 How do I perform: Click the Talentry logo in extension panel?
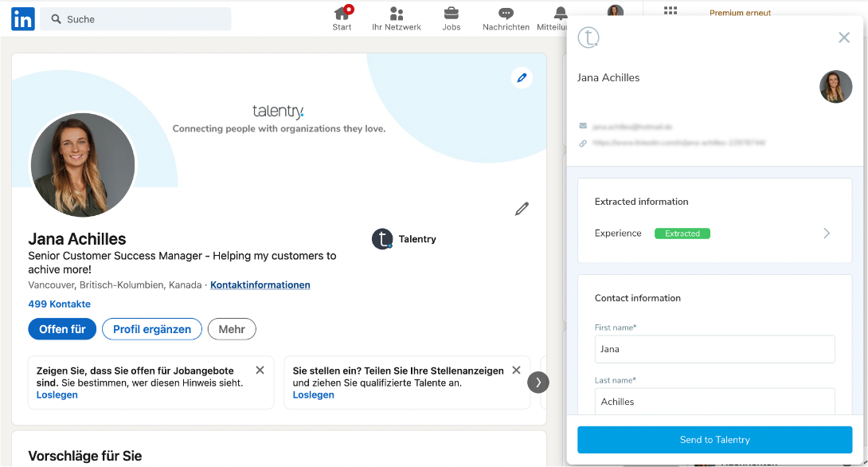[x=588, y=37]
